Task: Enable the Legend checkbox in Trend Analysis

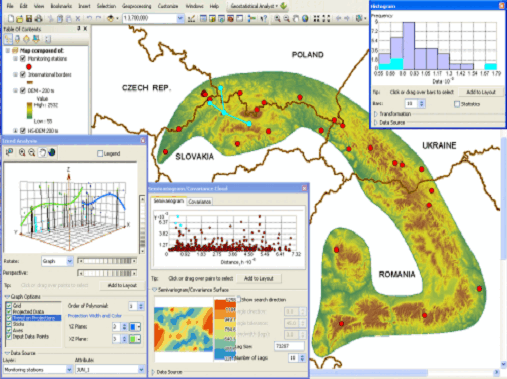Action: (100, 154)
